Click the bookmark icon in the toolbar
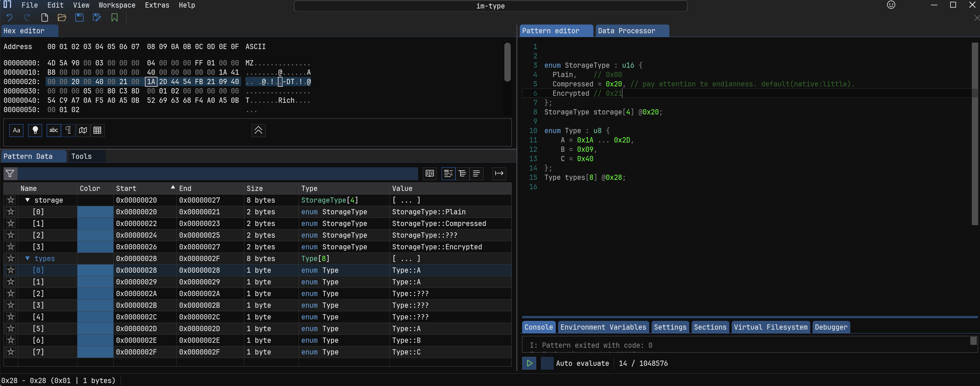This screenshot has height=386, width=980. (114, 18)
